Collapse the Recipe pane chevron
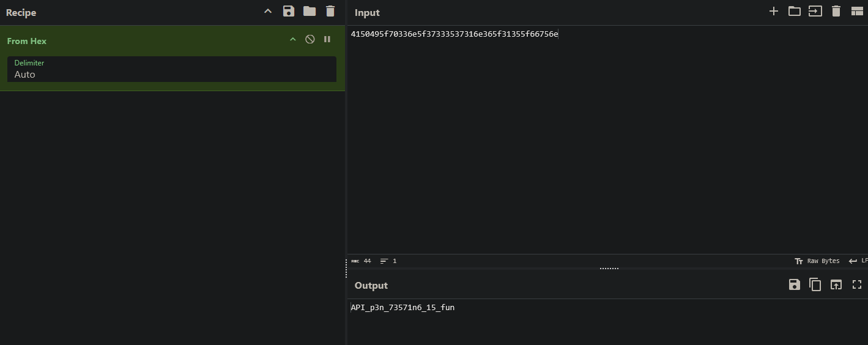This screenshot has width=868, height=345. click(268, 11)
